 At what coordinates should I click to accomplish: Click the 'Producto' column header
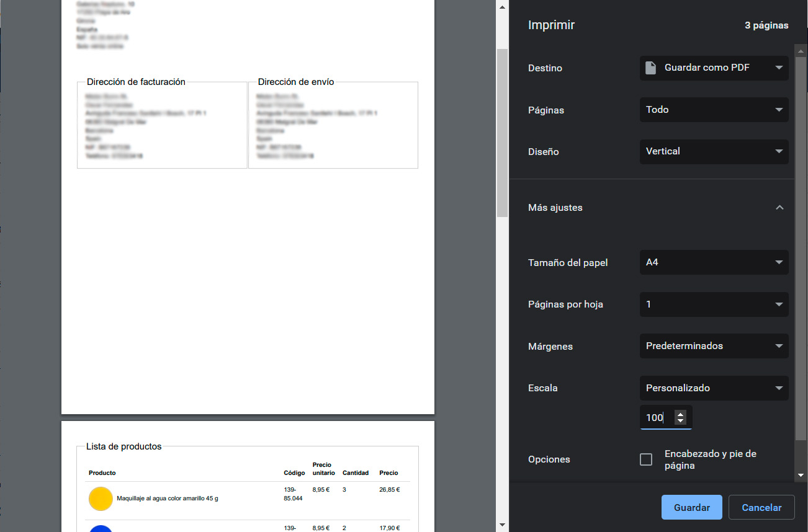coord(102,473)
